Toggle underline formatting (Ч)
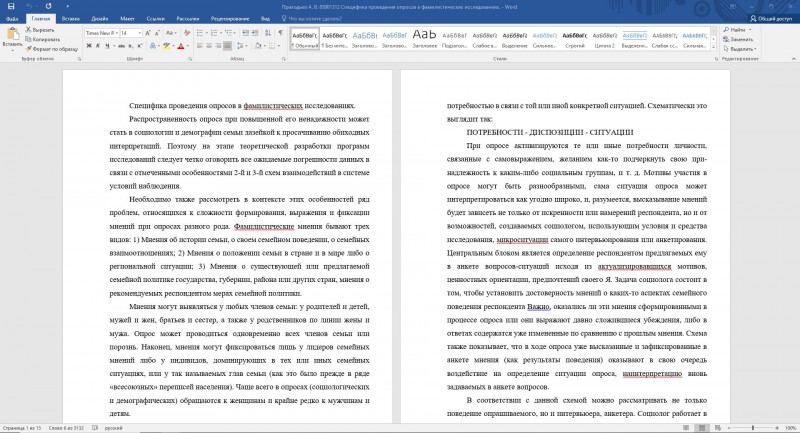 coord(107,46)
